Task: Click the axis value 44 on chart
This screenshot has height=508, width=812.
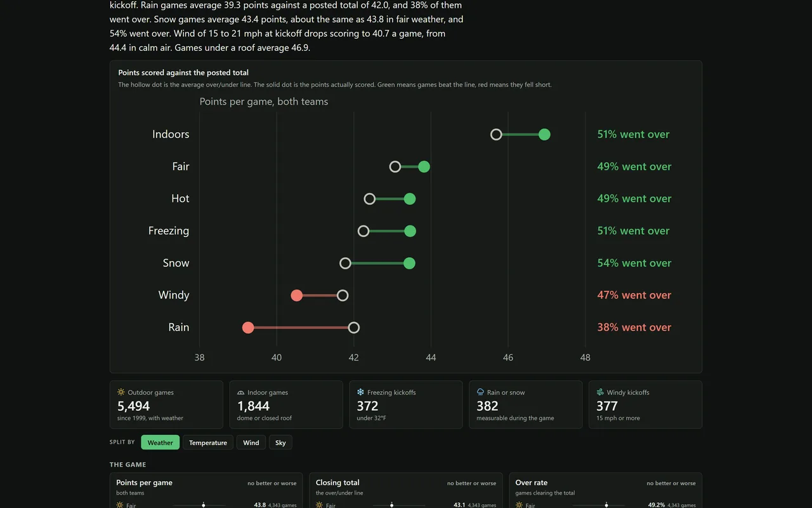Action: coord(431,358)
